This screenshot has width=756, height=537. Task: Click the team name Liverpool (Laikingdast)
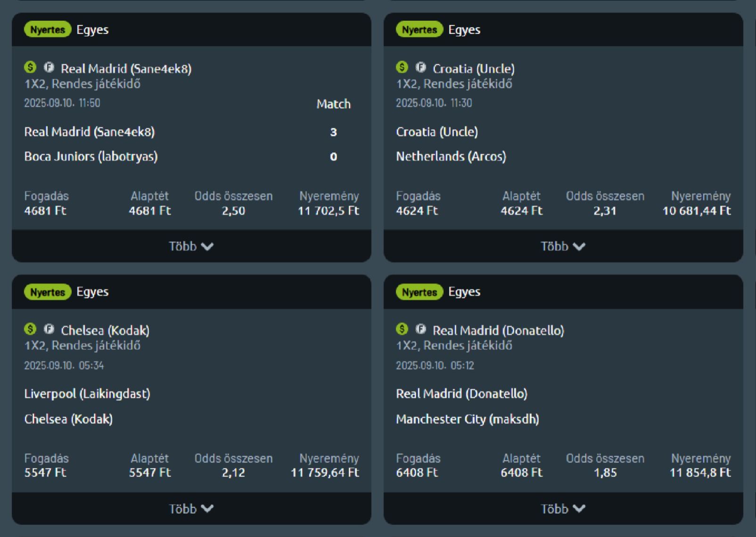click(x=87, y=394)
